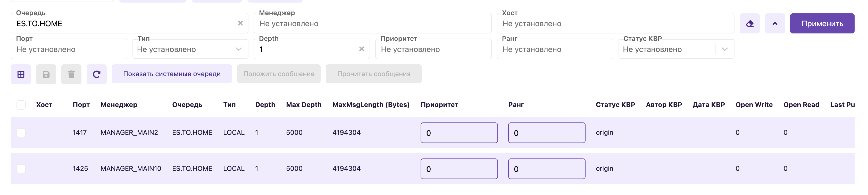Click Ранг input in MANAGER_MAIN10 row
Image resolution: width=868 pixels, height=195 pixels.
click(x=547, y=169)
